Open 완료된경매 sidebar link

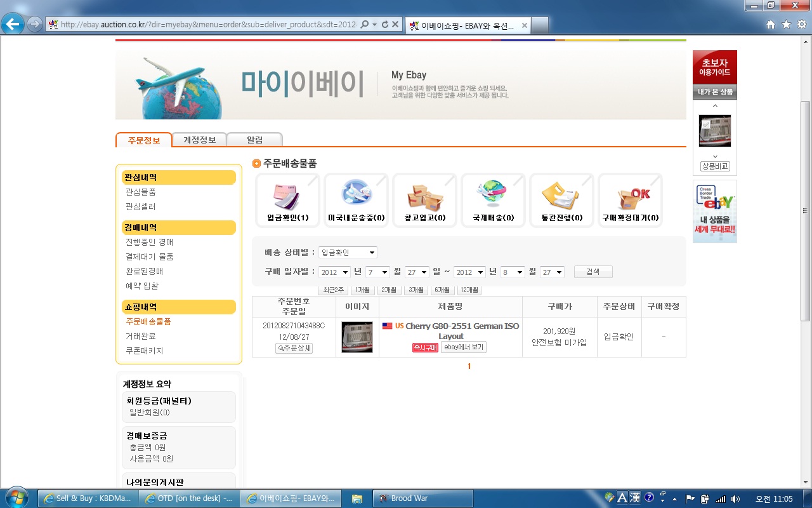pos(145,271)
